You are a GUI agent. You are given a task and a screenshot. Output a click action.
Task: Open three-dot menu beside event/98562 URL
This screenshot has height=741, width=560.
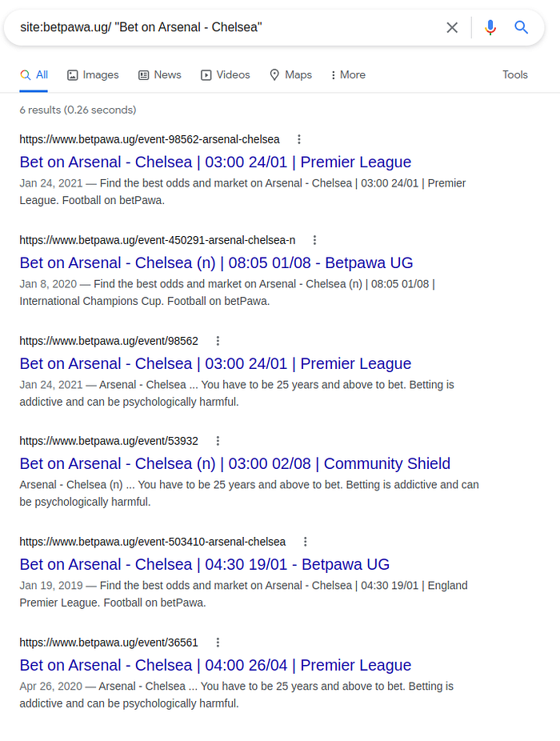(x=218, y=341)
